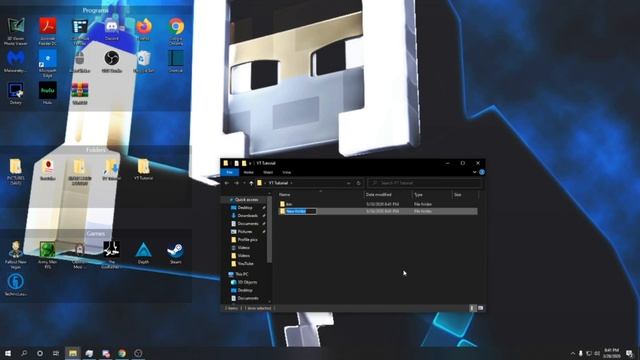The image size is (640, 360).
Task: Open Google Chrome desktop shortcut
Action: (x=176, y=31)
